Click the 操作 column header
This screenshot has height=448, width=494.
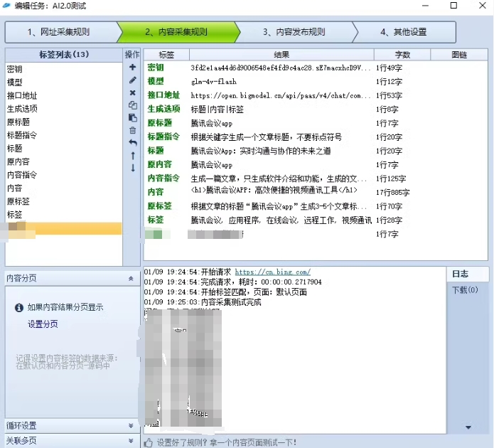(x=132, y=55)
